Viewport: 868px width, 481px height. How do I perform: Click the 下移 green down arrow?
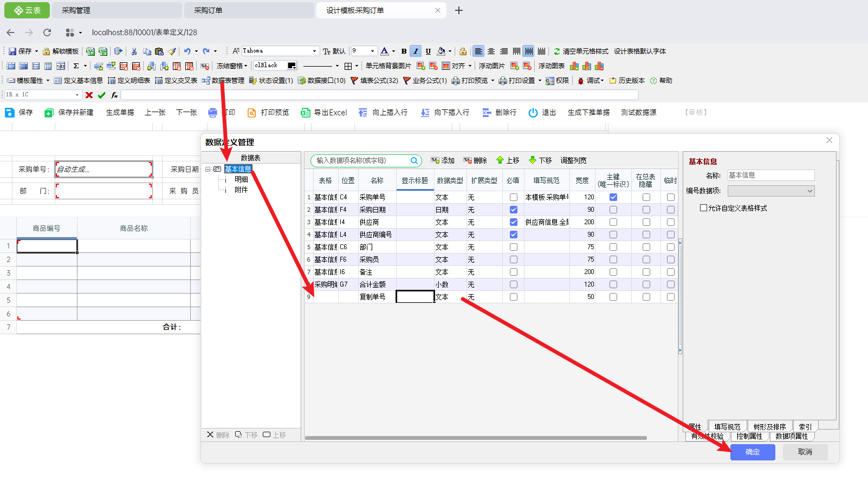coord(533,160)
